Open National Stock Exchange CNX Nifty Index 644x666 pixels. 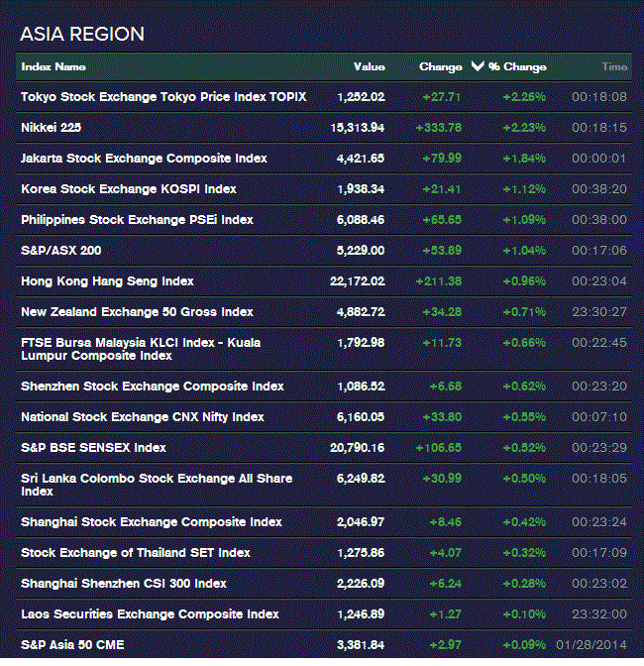tap(142, 417)
